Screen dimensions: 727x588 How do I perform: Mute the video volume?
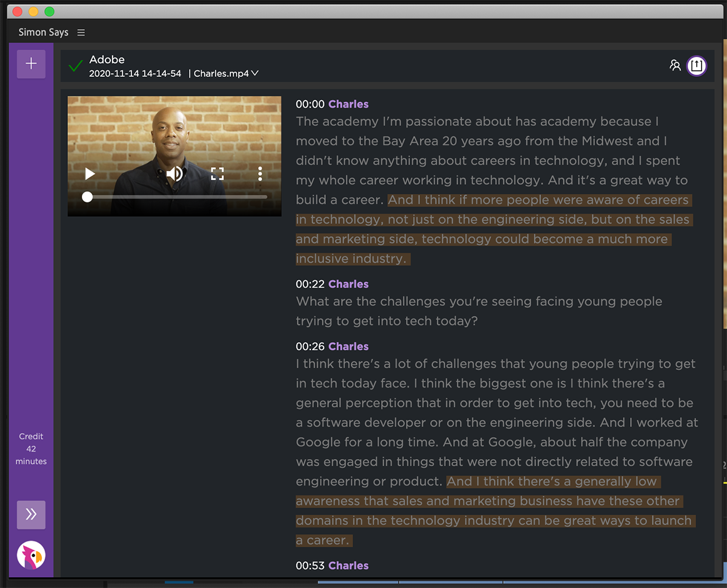pyautogui.click(x=174, y=174)
